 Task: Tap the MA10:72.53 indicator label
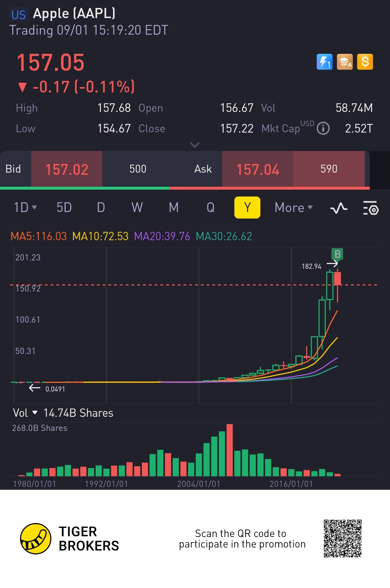pos(100,236)
